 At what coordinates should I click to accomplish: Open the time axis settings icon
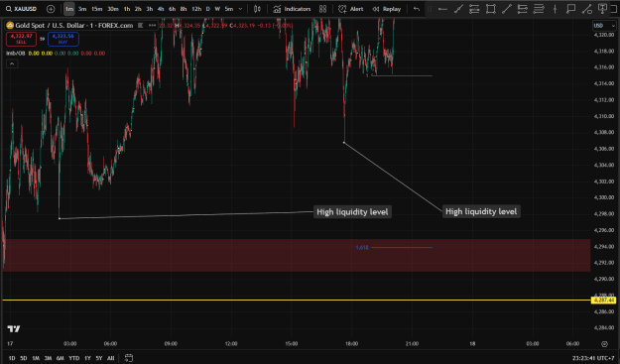click(x=604, y=344)
